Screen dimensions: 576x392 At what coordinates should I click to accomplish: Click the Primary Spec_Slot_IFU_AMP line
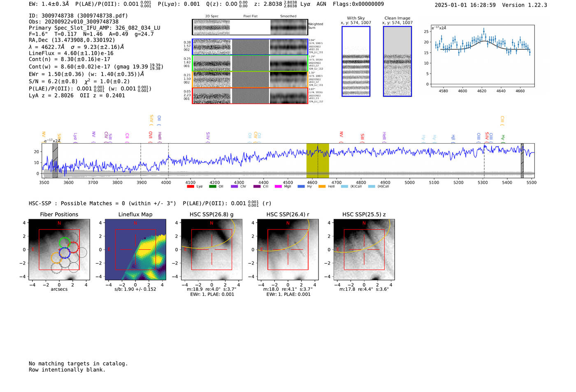95,28
